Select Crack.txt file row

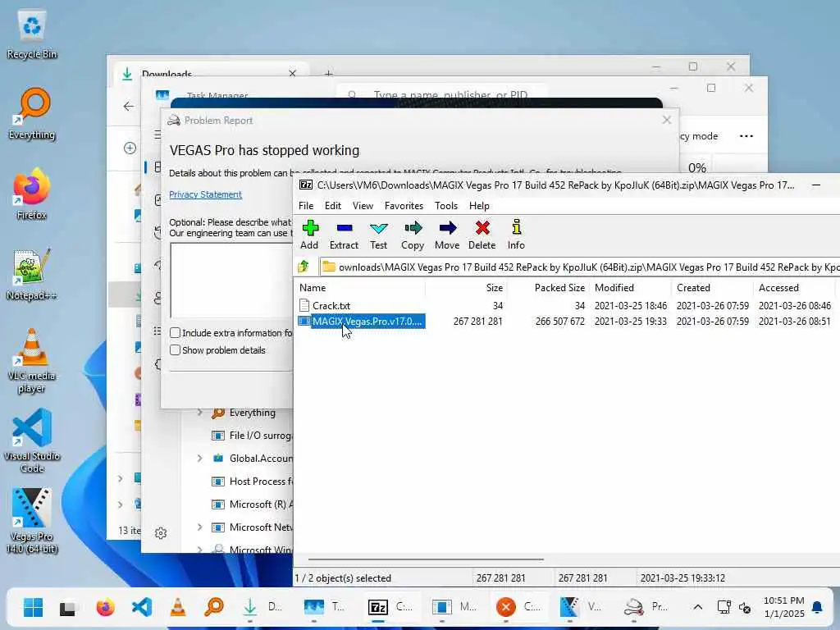(565, 305)
